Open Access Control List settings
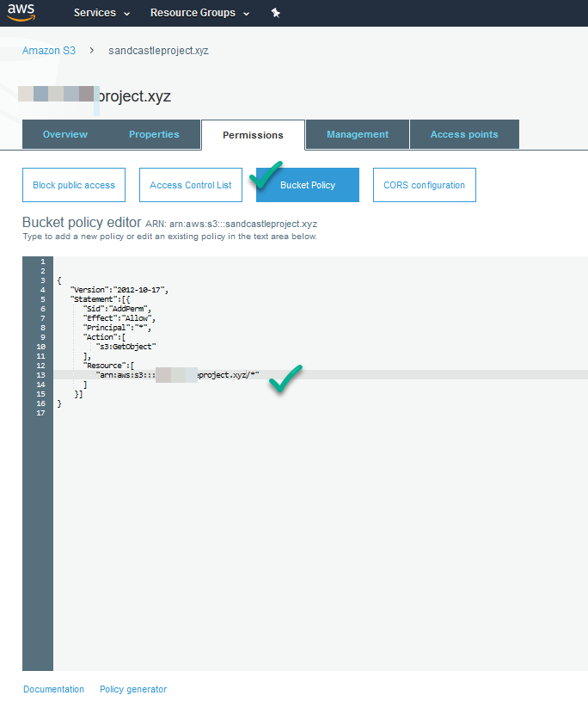 [191, 185]
